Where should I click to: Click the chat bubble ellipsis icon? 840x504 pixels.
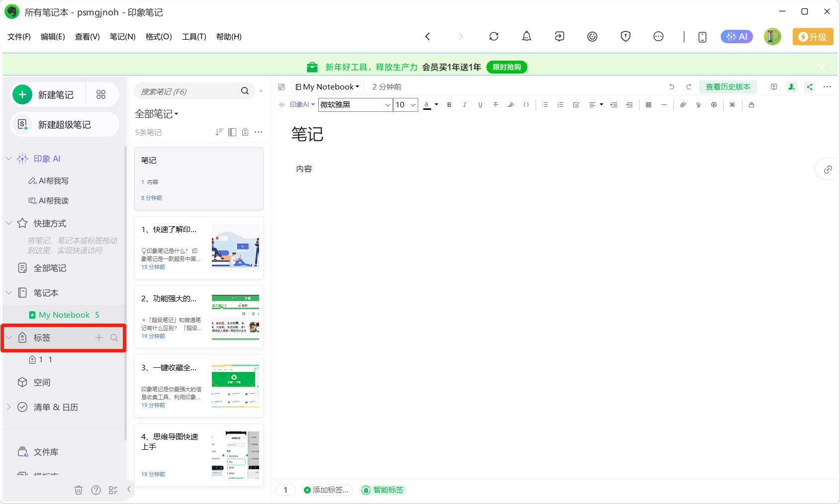click(x=658, y=36)
